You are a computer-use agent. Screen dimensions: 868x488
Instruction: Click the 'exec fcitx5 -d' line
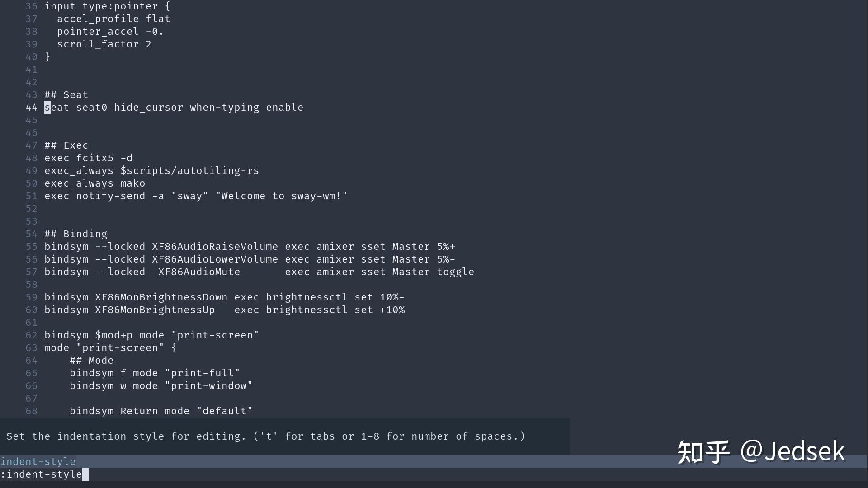point(88,158)
